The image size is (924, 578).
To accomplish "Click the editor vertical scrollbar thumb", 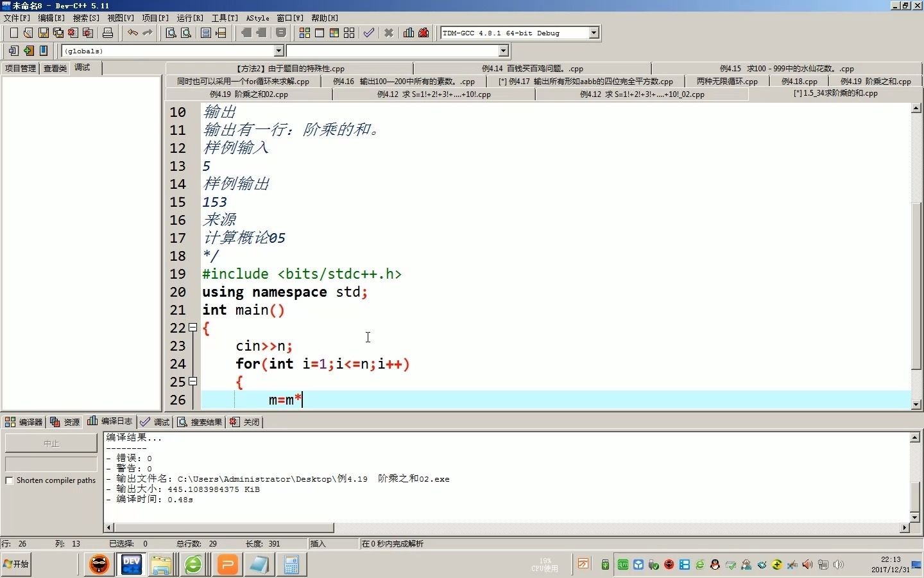I will 916,286.
